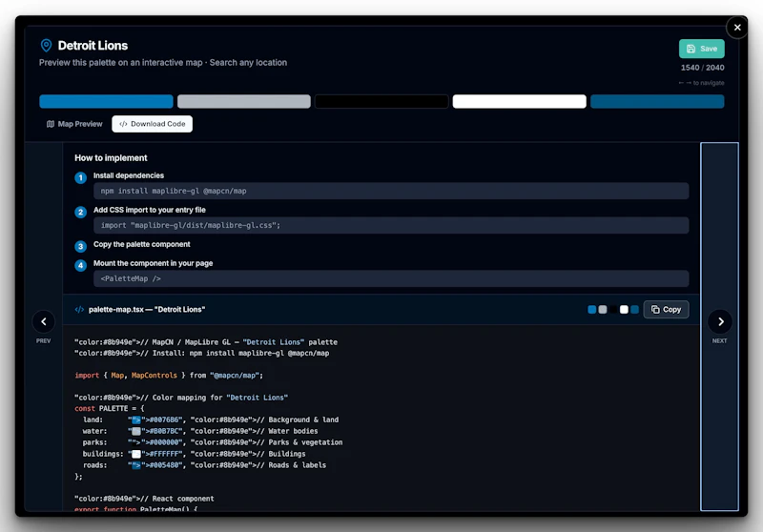Go to the next palette with NEXT arrow
763x532 pixels.
[x=720, y=321]
